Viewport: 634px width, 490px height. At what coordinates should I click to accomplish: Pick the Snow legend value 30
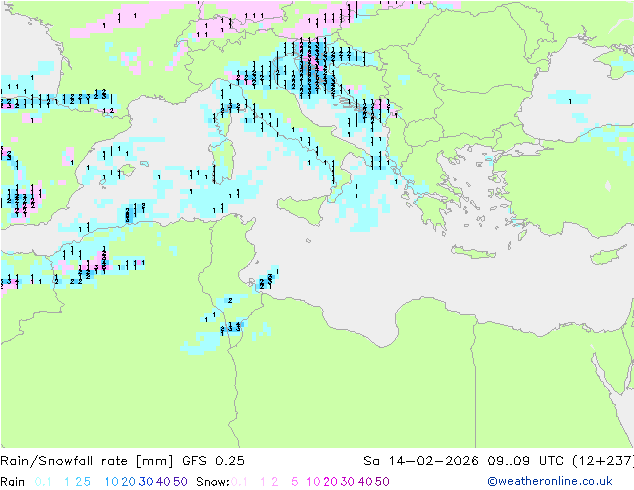348,482
